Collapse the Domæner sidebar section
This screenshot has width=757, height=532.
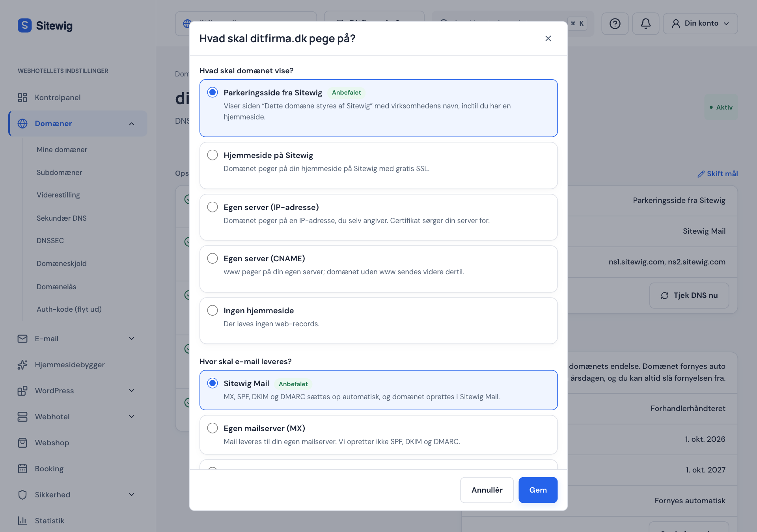pos(132,124)
